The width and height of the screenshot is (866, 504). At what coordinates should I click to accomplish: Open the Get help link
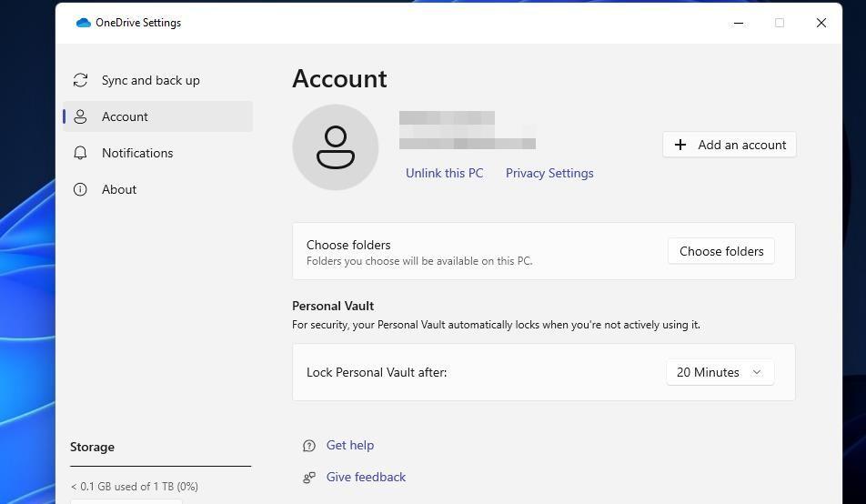(x=350, y=445)
